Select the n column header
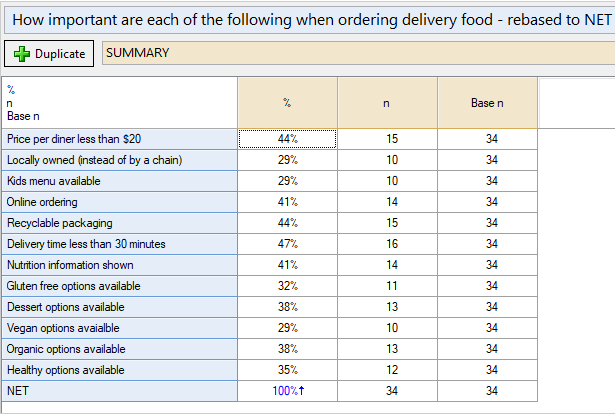The image size is (615, 414). pos(387,104)
